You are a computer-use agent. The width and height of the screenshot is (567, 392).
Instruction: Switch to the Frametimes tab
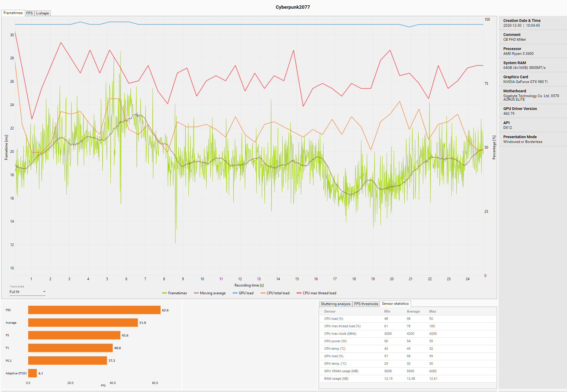(x=13, y=13)
